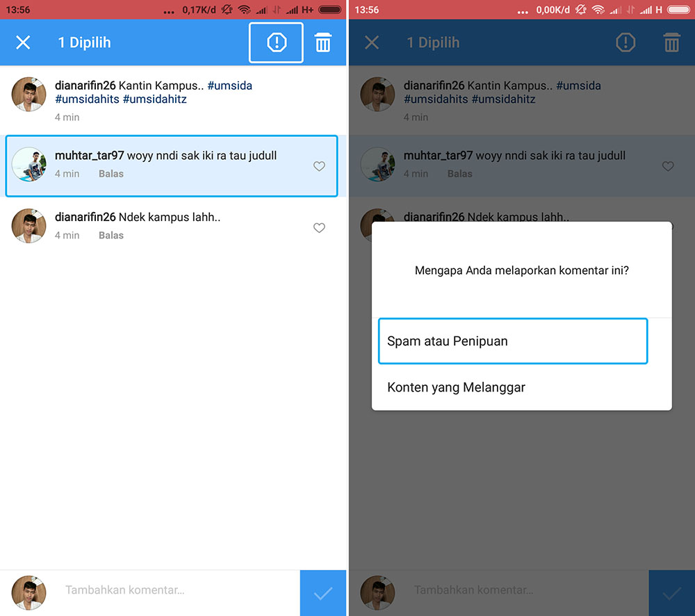Open muhtar_tar97's profile picture on the left screen
Viewport: 695px width, 616px height.
pos(29,165)
